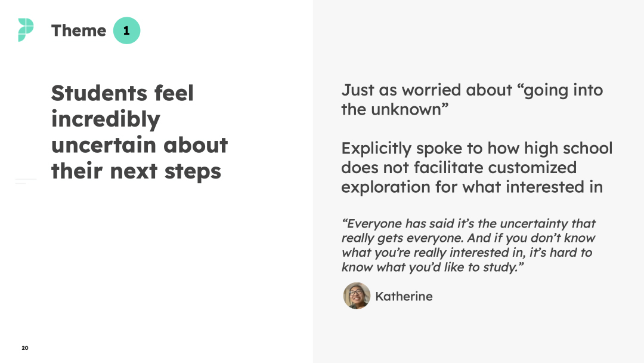The image size is (644, 363).
Task: Click the teal circle numbered 1
Action: coord(126,30)
